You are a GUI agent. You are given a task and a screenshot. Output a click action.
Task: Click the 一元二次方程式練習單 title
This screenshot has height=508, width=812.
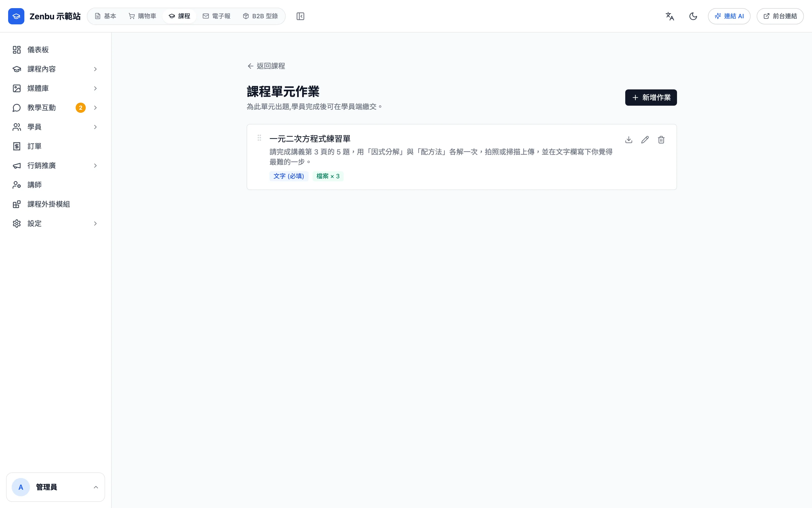coord(310,139)
